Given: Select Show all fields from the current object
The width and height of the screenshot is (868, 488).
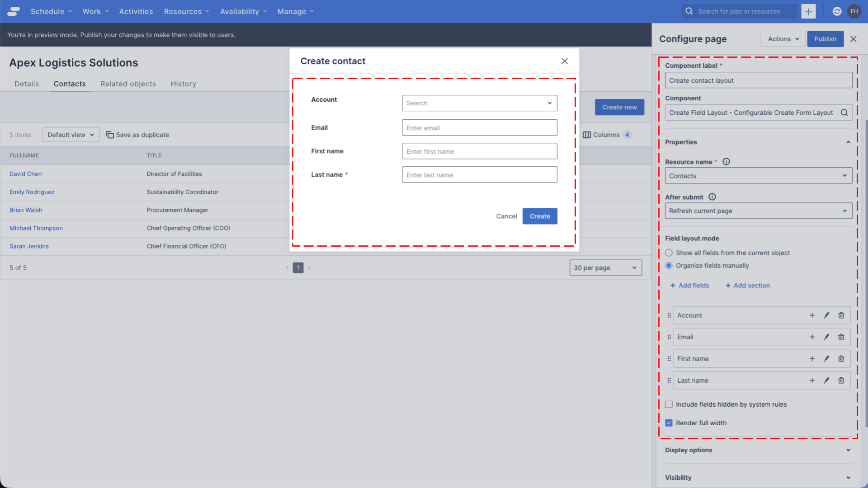Looking at the screenshot, I should point(669,253).
